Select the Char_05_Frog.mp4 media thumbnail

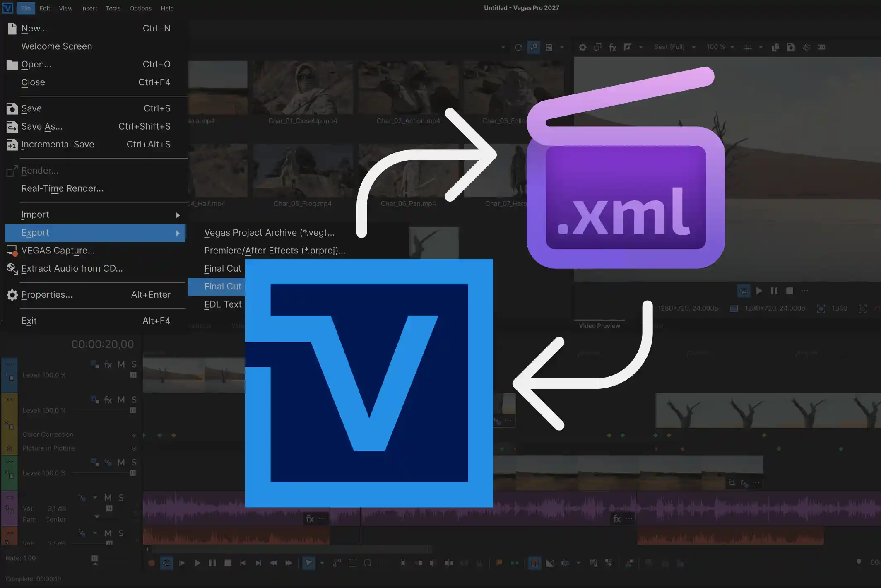point(303,171)
